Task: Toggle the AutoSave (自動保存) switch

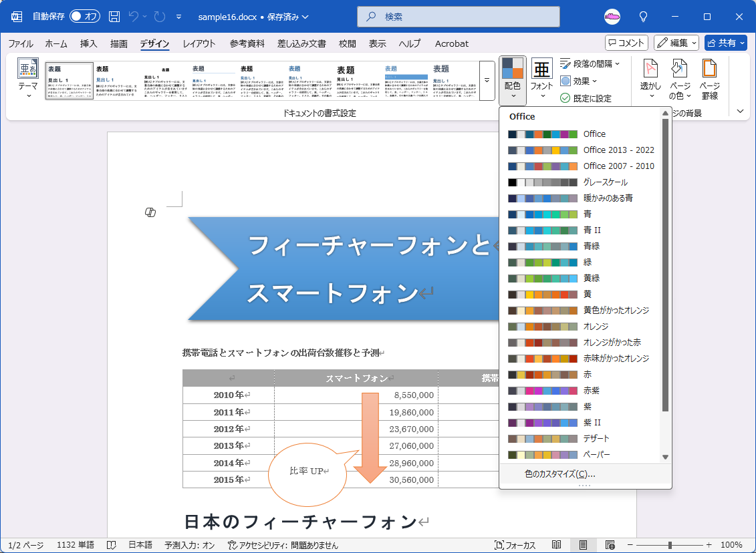Action: pyautogui.click(x=85, y=17)
